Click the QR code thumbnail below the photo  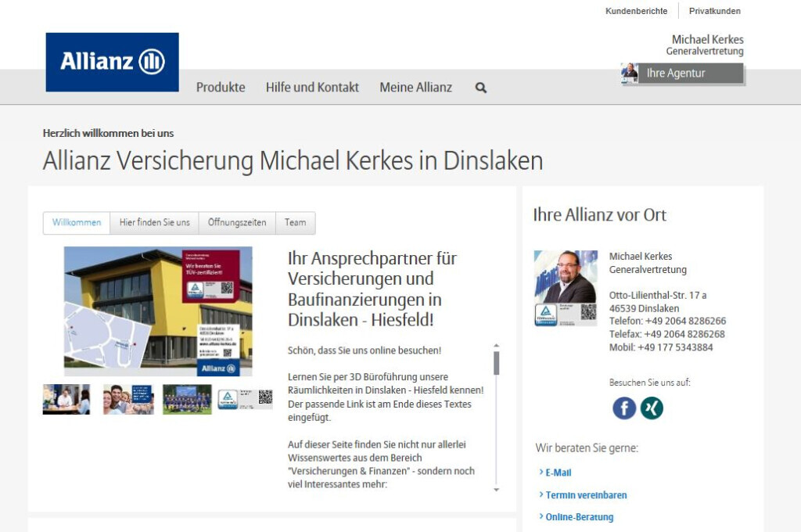[265, 397]
